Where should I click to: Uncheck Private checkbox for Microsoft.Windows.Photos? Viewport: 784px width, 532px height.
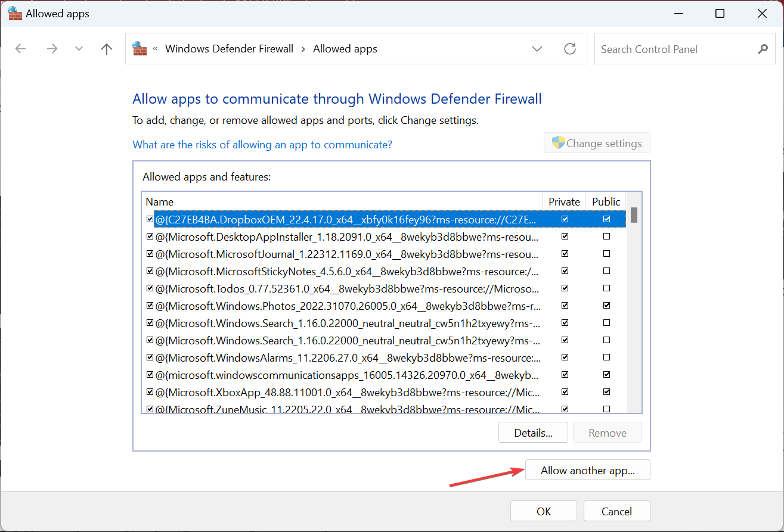(x=565, y=306)
